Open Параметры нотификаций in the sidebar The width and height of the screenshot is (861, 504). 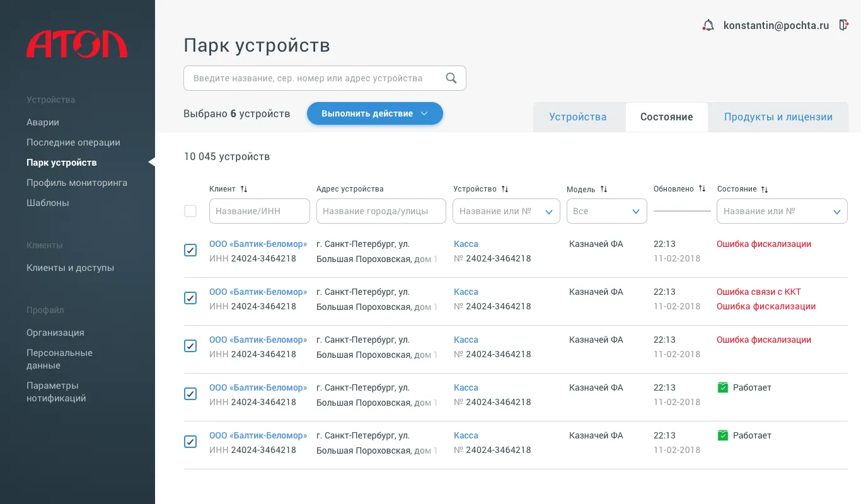57,392
